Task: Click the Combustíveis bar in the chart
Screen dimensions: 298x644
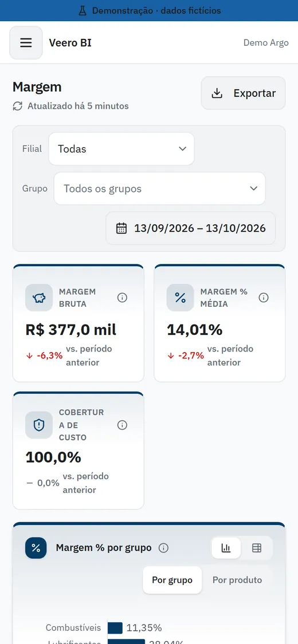Action: click(115, 627)
